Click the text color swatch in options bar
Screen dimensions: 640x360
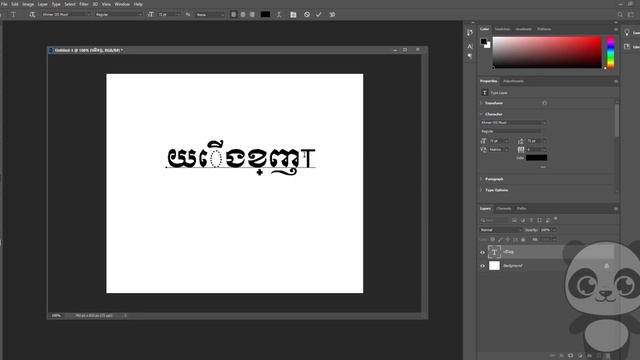(265, 14)
